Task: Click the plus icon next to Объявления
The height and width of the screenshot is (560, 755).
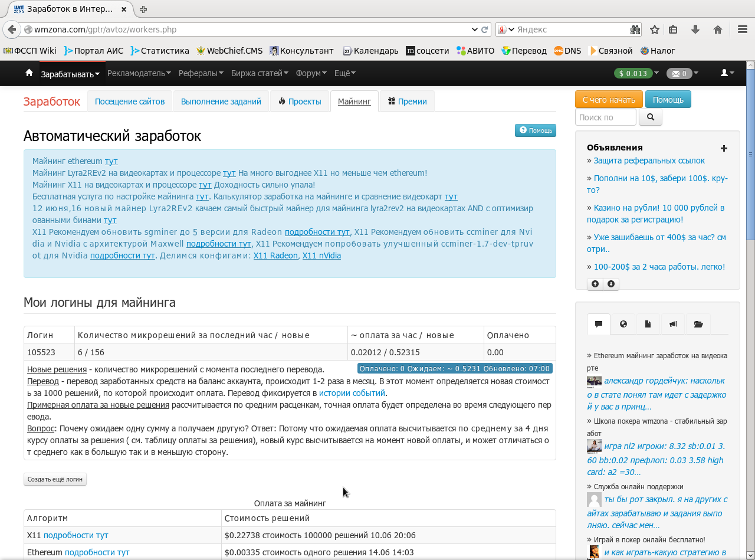Action: (724, 148)
